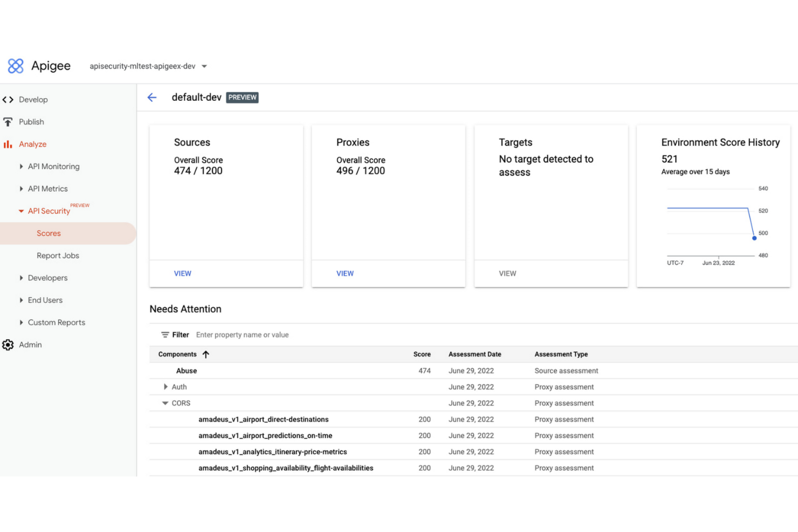Click the Apigee logo icon
The image size is (798, 532).
(x=16, y=66)
